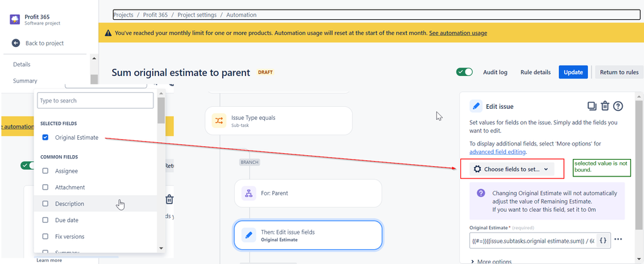Open the See automation usage link
Viewport: 644px width, 264px height.
coord(458,33)
